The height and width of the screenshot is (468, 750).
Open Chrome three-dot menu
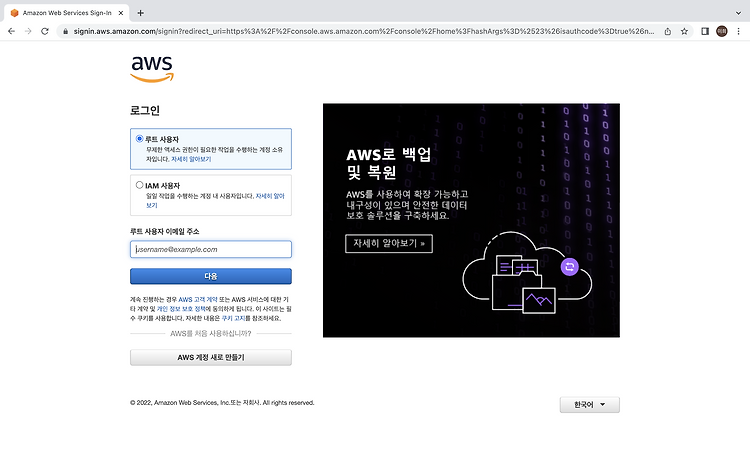(739, 31)
